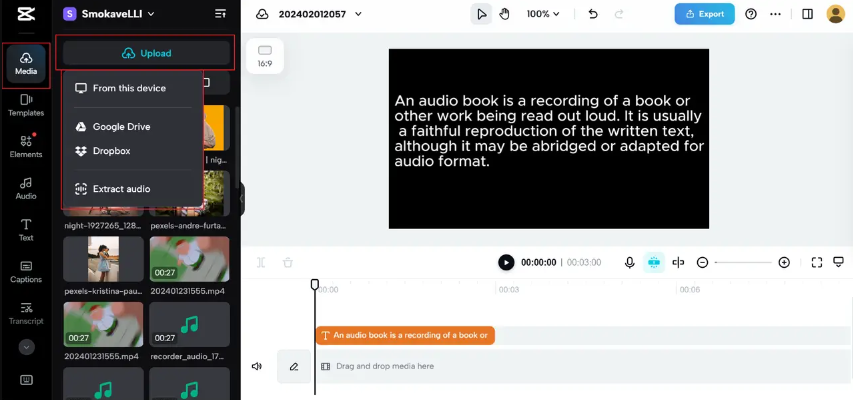Toggle the preview axis split icon
The height and width of the screenshot is (400, 853).
tap(678, 263)
